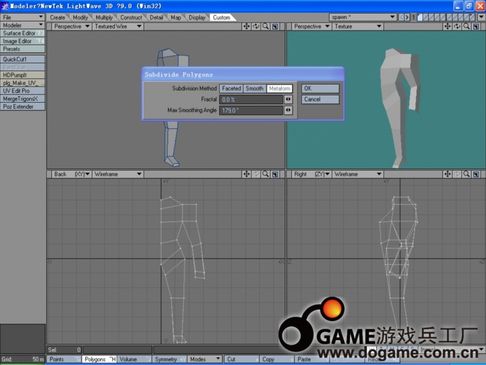The height and width of the screenshot is (365, 486).
Task: Click the move/pan icon of the Right (ZY) viewport
Action: [x=448, y=174]
